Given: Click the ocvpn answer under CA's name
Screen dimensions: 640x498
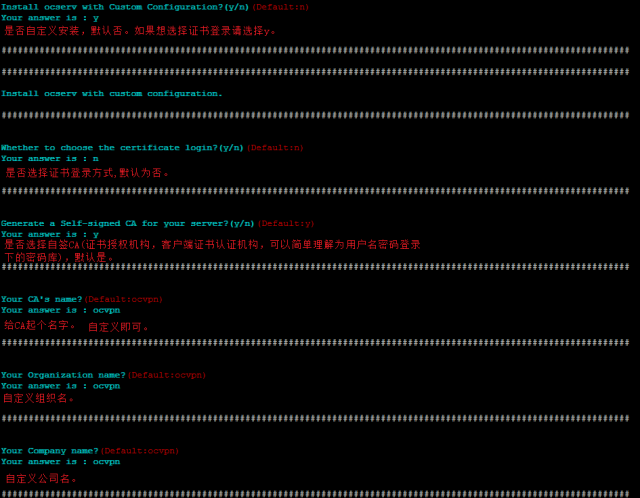Looking at the screenshot, I should click(107, 310).
